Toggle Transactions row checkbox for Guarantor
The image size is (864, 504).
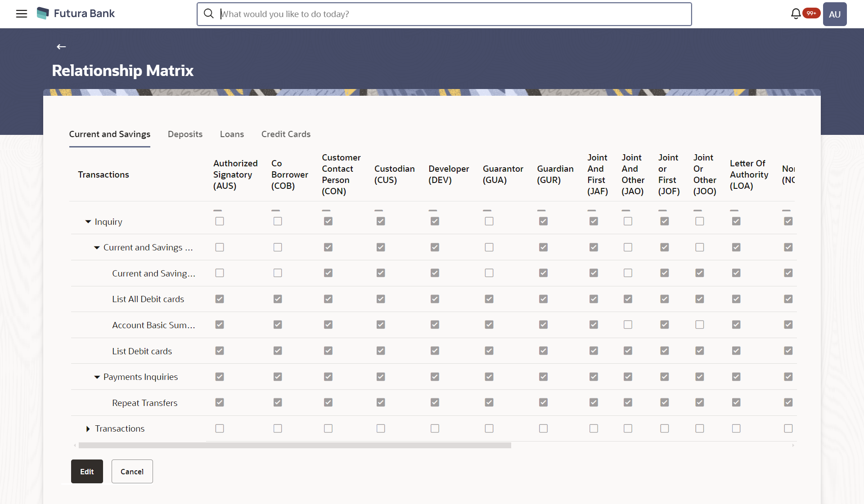tap(489, 428)
